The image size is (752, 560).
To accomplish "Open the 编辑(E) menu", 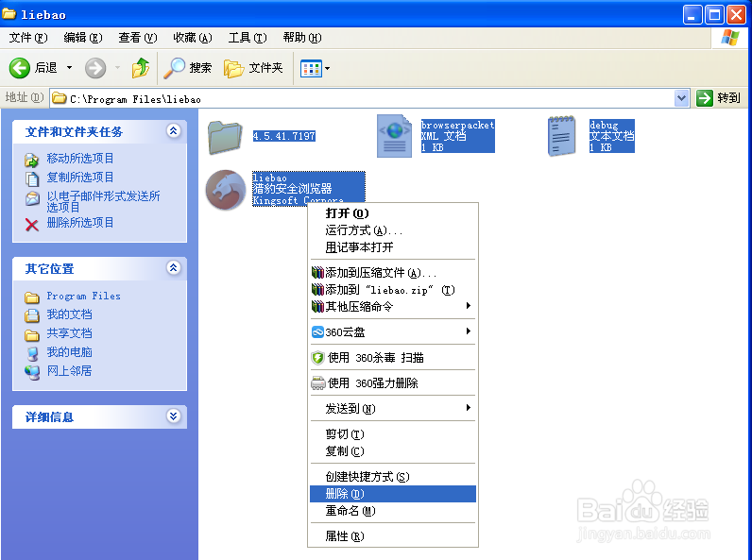I will click(83, 38).
